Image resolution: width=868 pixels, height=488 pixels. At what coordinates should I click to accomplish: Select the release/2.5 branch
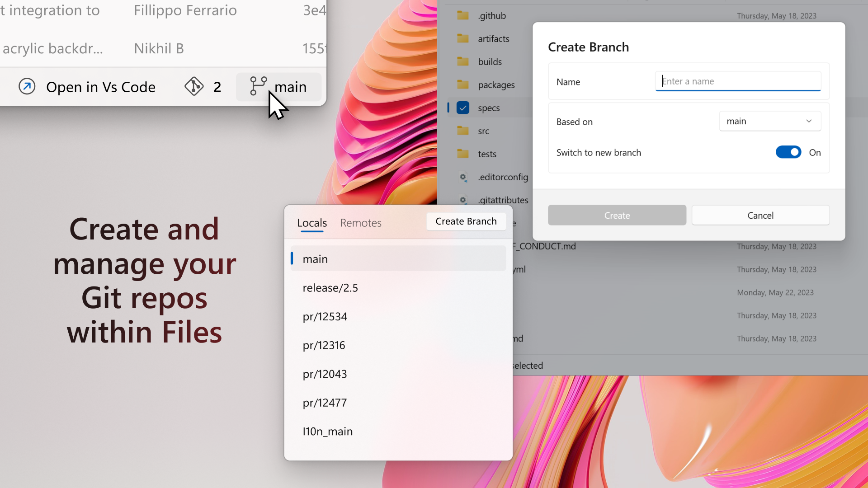click(330, 288)
